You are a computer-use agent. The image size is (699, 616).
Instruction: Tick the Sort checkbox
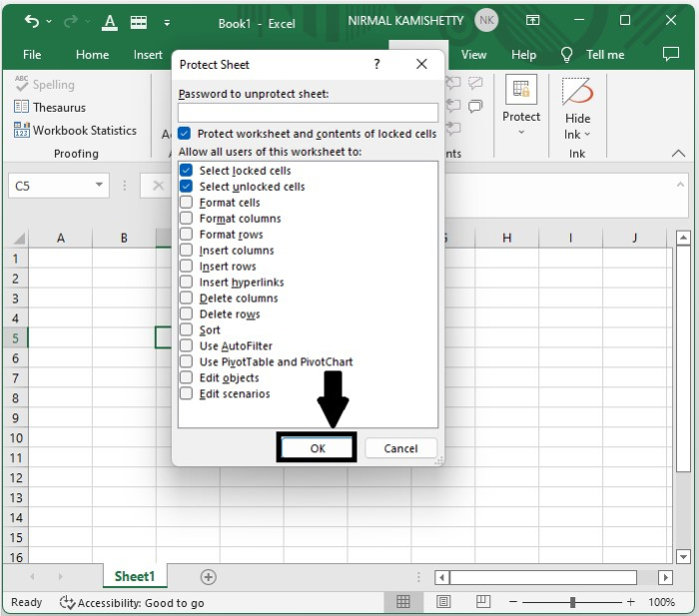(186, 330)
